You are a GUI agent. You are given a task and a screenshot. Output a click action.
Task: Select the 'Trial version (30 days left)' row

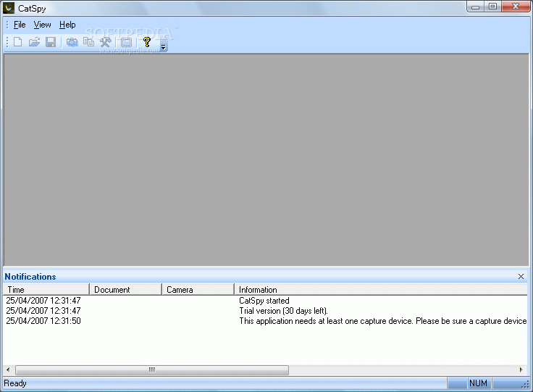(265, 311)
